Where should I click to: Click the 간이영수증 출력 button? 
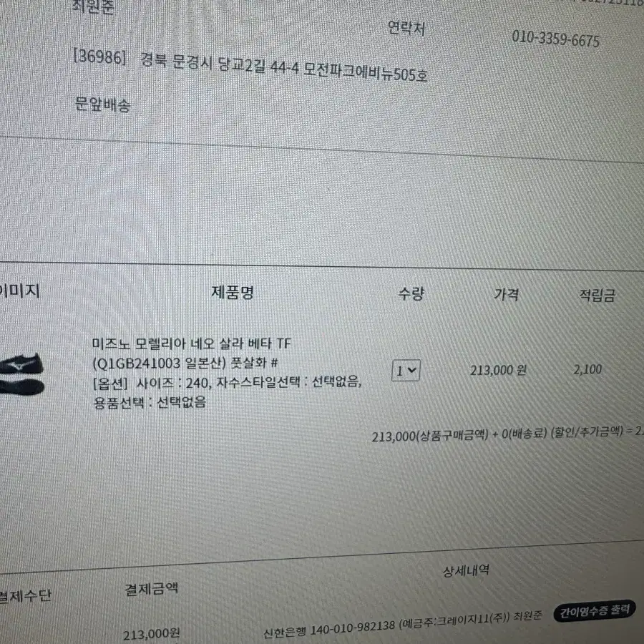tap(595, 611)
